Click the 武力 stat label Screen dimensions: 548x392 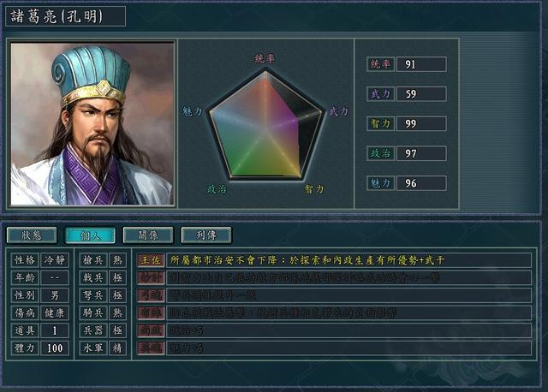pos(380,93)
